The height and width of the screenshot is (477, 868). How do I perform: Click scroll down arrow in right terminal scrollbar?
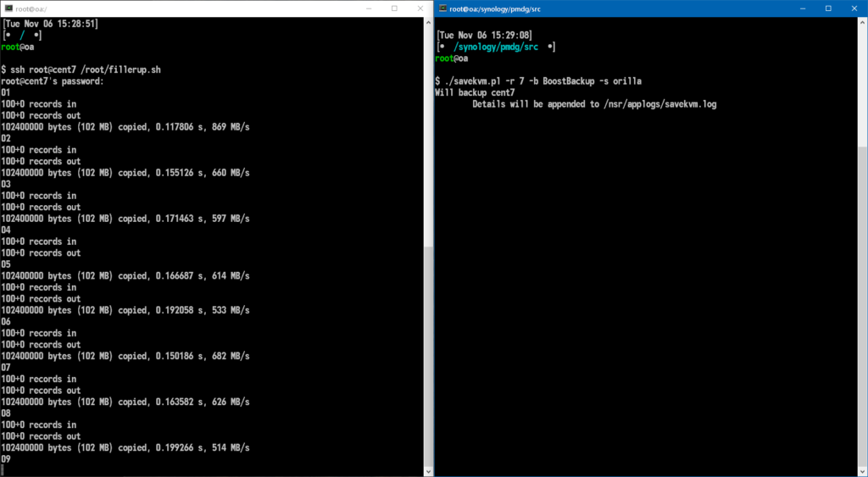862,471
